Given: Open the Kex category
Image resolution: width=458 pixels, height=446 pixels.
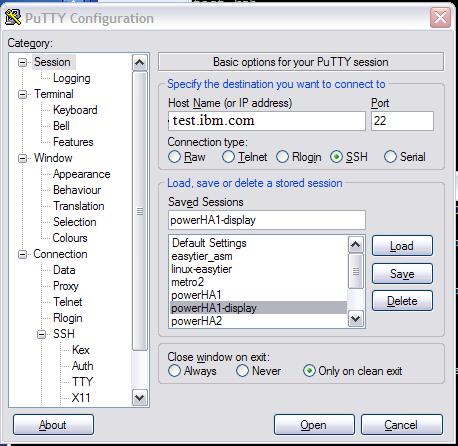Looking at the screenshot, I should [x=81, y=350].
